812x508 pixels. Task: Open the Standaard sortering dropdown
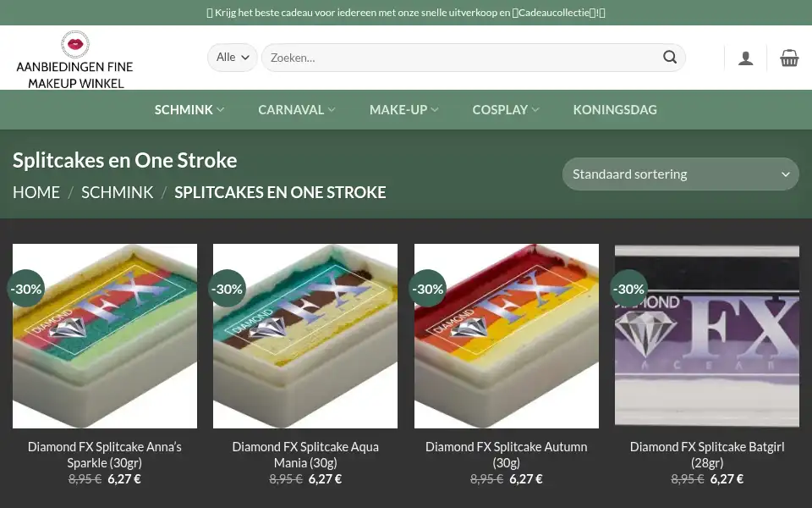click(x=680, y=174)
